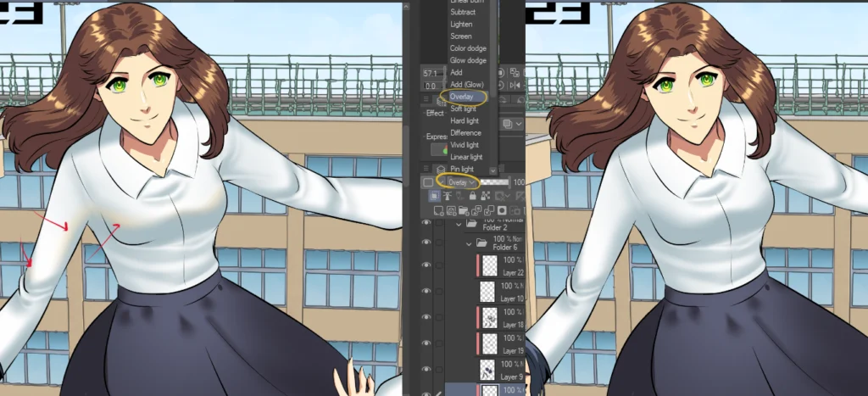The width and height of the screenshot is (868, 396).
Task: Create layer mask icon
Action: [x=502, y=210]
